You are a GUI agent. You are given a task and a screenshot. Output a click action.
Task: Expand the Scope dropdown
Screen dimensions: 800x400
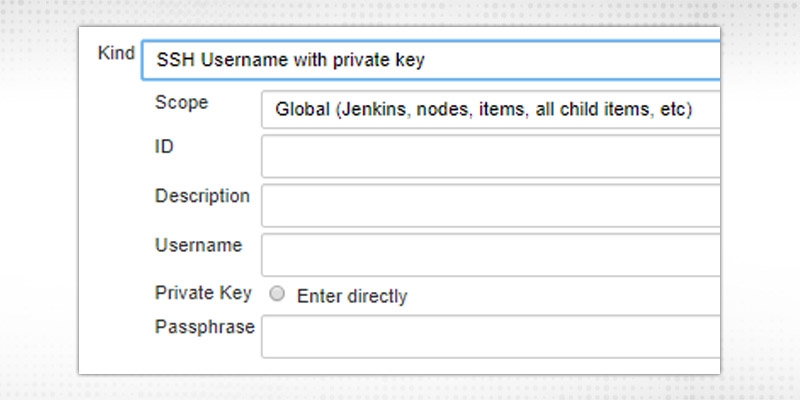490,109
